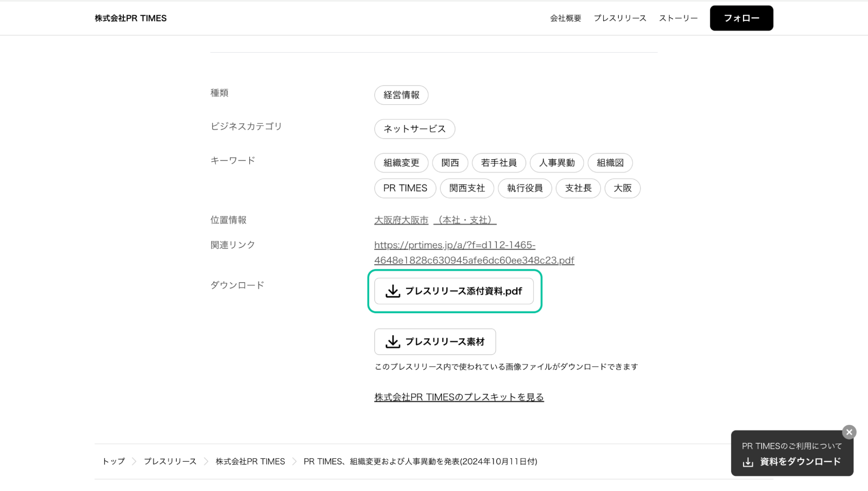Viewport: 868px width, 491px height.
Task: Open プレスリリース in top navigation
Action: (620, 18)
